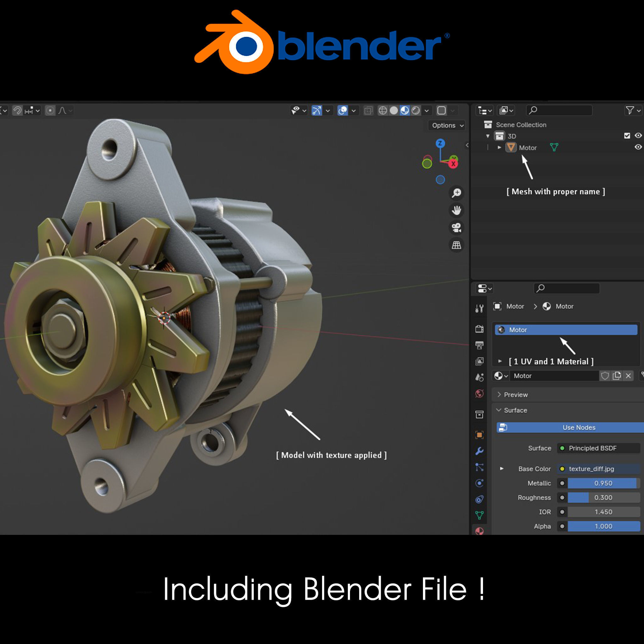This screenshot has height=644, width=644.
Task: Click the blue negative Z gizmo circle
Action: [x=440, y=180]
